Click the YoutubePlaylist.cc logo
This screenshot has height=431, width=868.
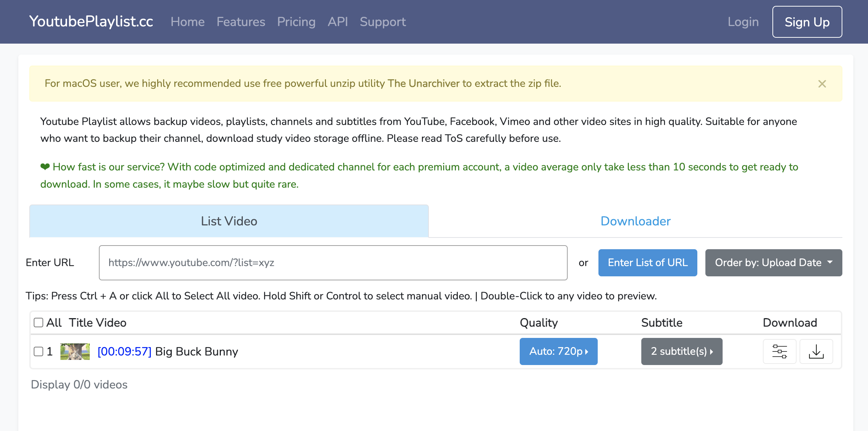[91, 21]
